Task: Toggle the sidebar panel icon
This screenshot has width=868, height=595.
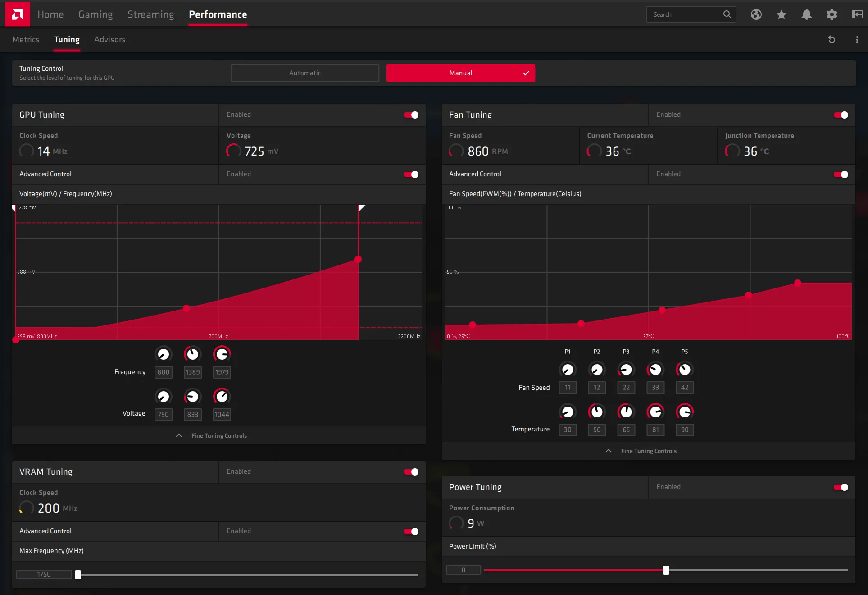Action: [x=857, y=14]
